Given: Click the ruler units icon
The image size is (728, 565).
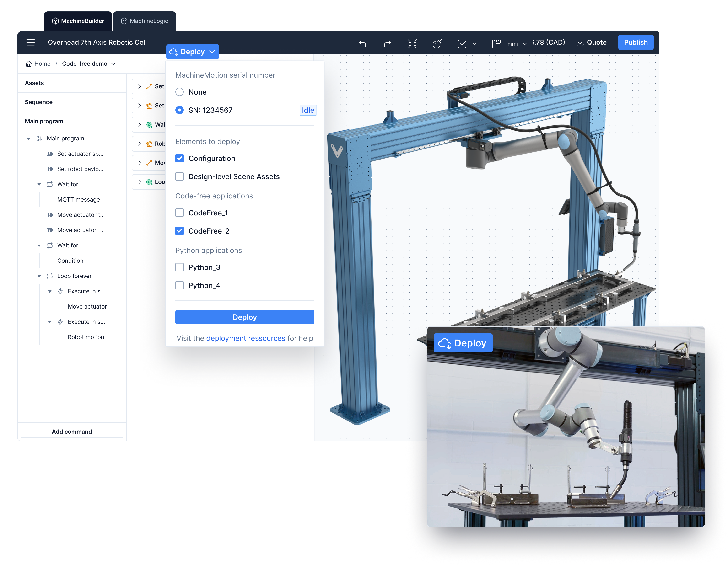Looking at the screenshot, I should tap(496, 44).
